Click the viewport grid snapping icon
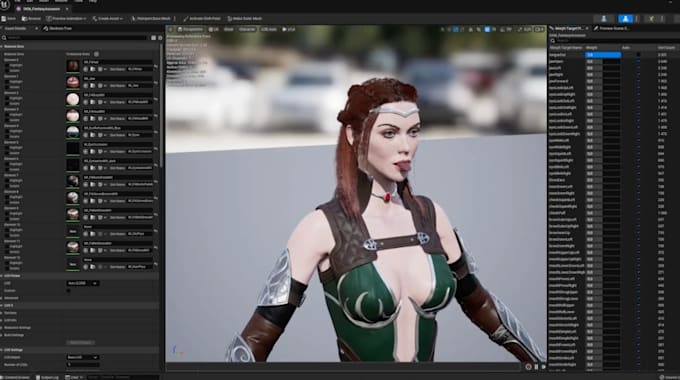Viewport: 680px width, 380px height. [x=487, y=29]
